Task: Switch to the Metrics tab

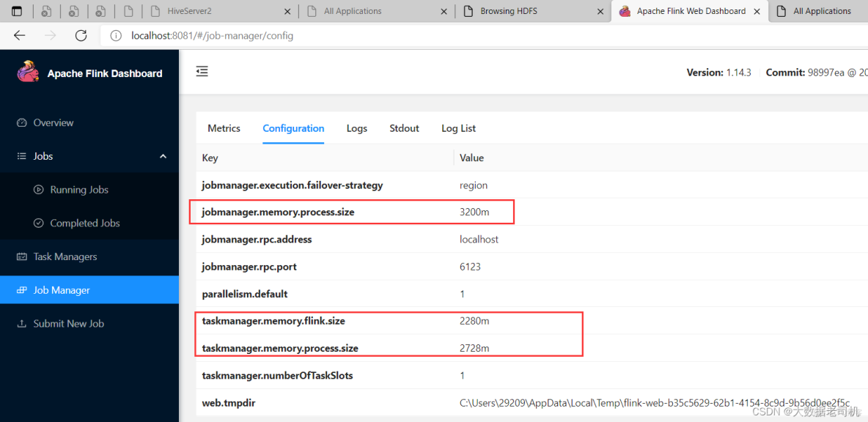Action: 224,128
